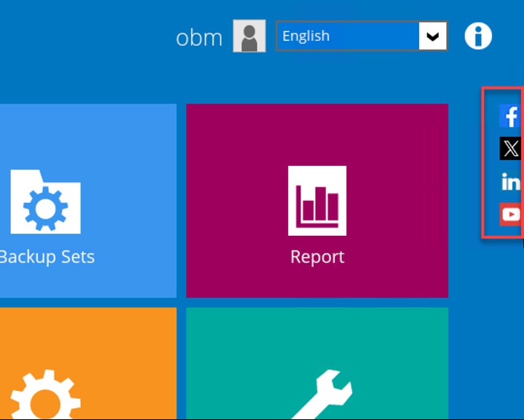Image resolution: width=524 pixels, height=420 pixels.
Task: Click the X (Twitter) icon
Action: point(511,148)
